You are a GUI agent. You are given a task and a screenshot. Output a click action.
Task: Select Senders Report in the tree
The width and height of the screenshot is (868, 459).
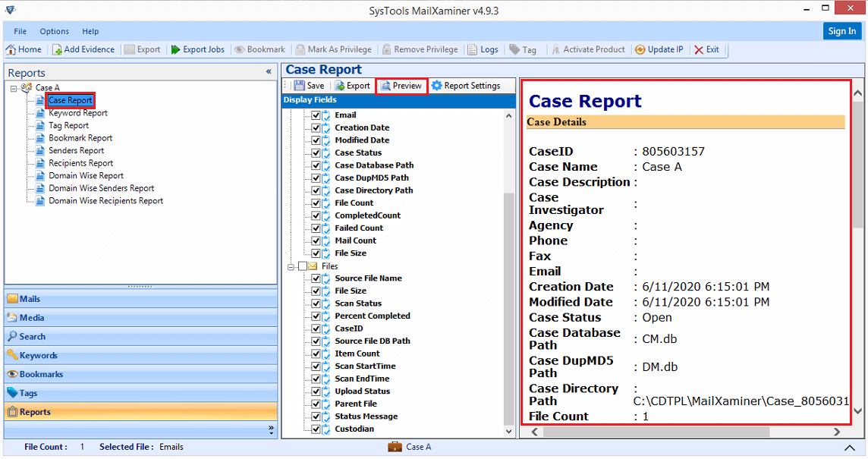pyautogui.click(x=76, y=150)
